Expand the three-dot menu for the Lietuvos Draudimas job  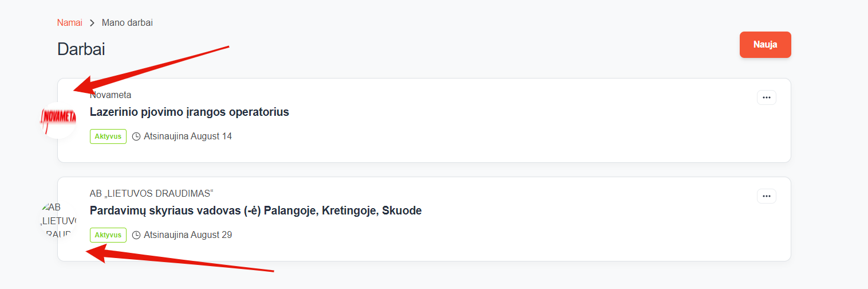click(x=766, y=196)
